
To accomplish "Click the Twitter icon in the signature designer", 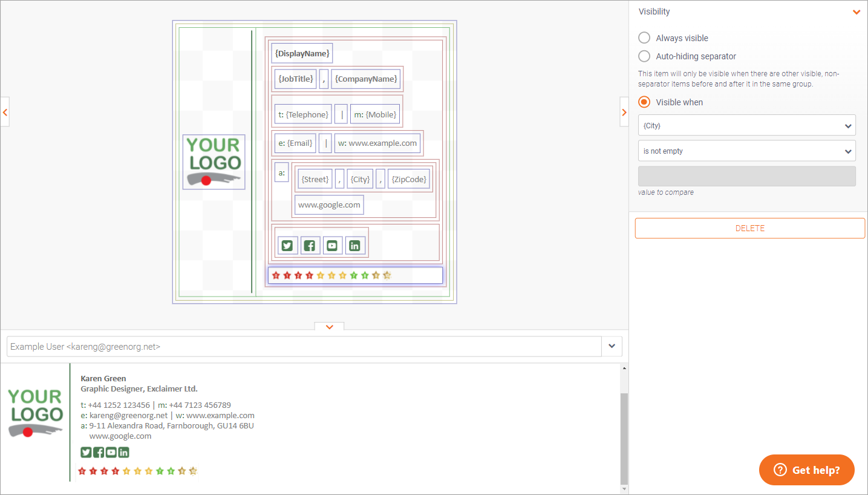I will [x=287, y=246].
